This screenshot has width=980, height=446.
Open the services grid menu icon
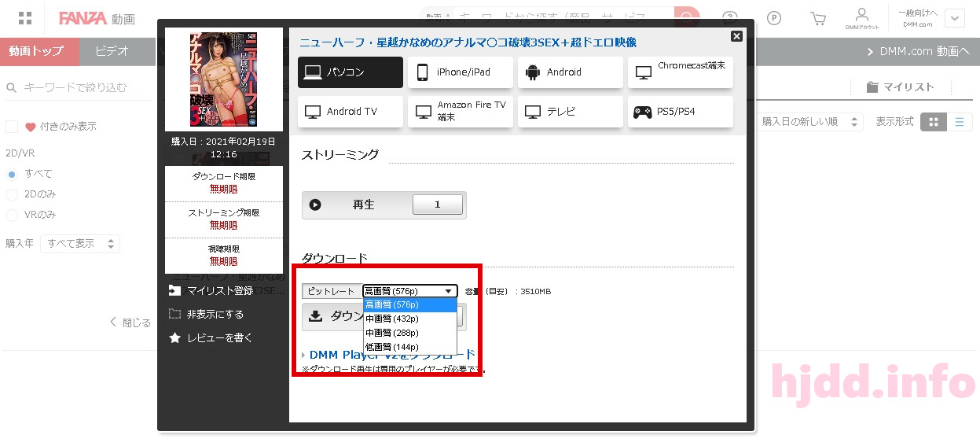(x=24, y=18)
